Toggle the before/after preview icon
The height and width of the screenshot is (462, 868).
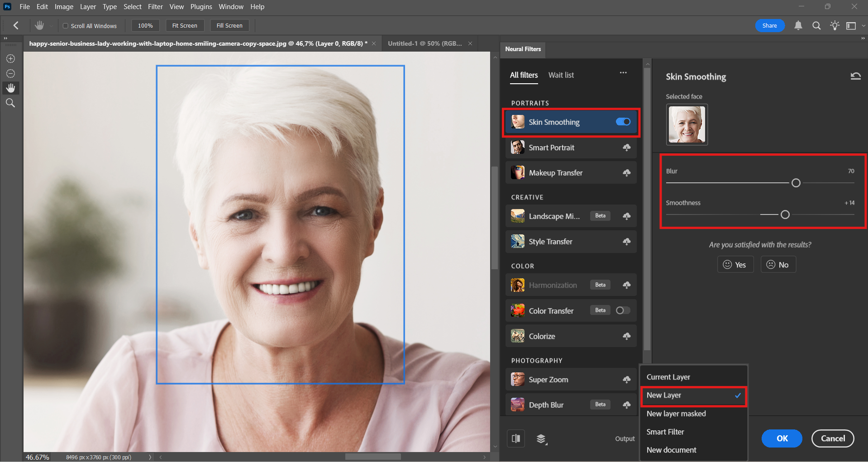coord(515,438)
